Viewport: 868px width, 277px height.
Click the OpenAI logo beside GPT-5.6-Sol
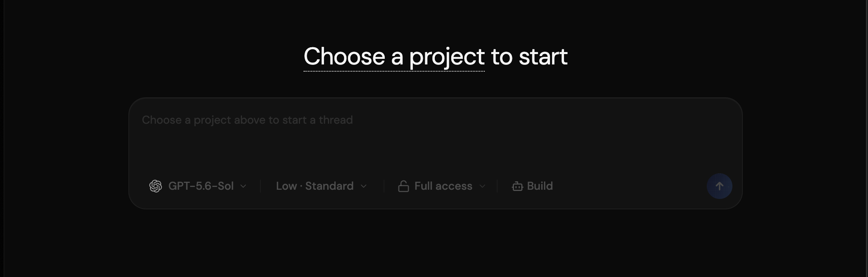(155, 186)
